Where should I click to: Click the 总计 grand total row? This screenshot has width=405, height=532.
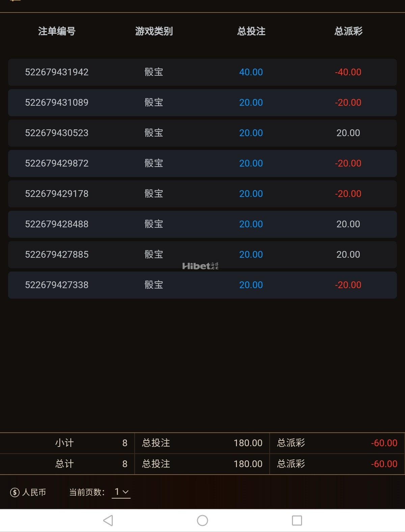(64, 464)
